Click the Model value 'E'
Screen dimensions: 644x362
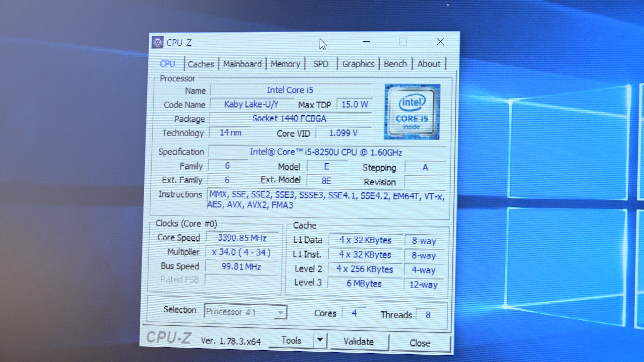[x=327, y=167]
